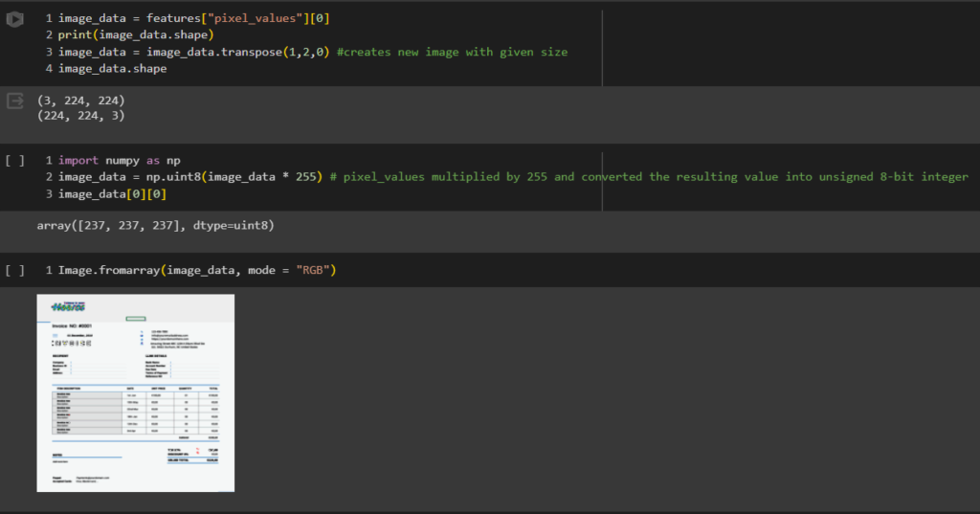Run the Image.fromarray cell
Screen dimensions: 980x514
coord(15,270)
